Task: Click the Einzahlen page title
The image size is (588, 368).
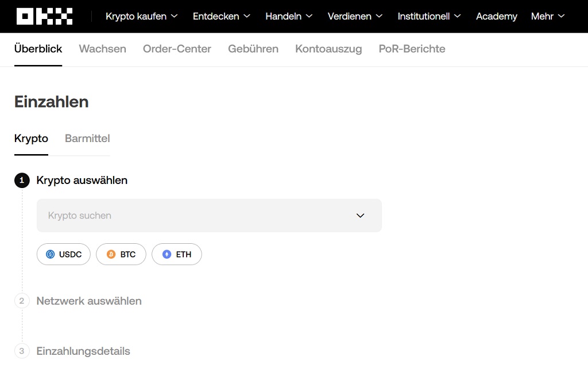Action: coord(51,102)
